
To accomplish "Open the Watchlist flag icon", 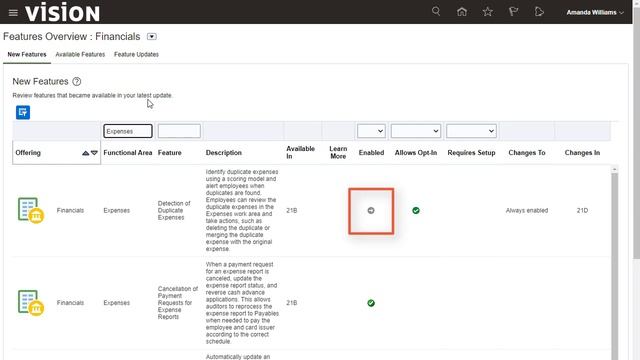I will click(x=513, y=11).
